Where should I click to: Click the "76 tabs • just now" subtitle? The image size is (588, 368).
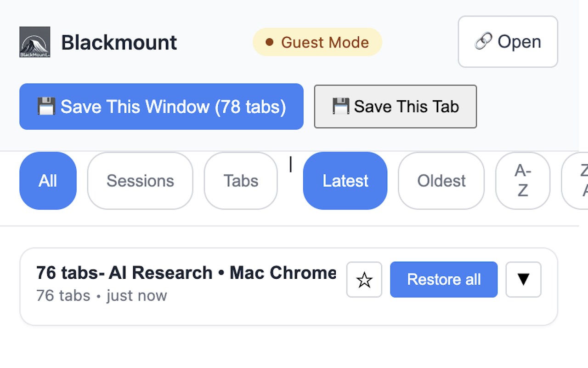(x=102, y=295)
